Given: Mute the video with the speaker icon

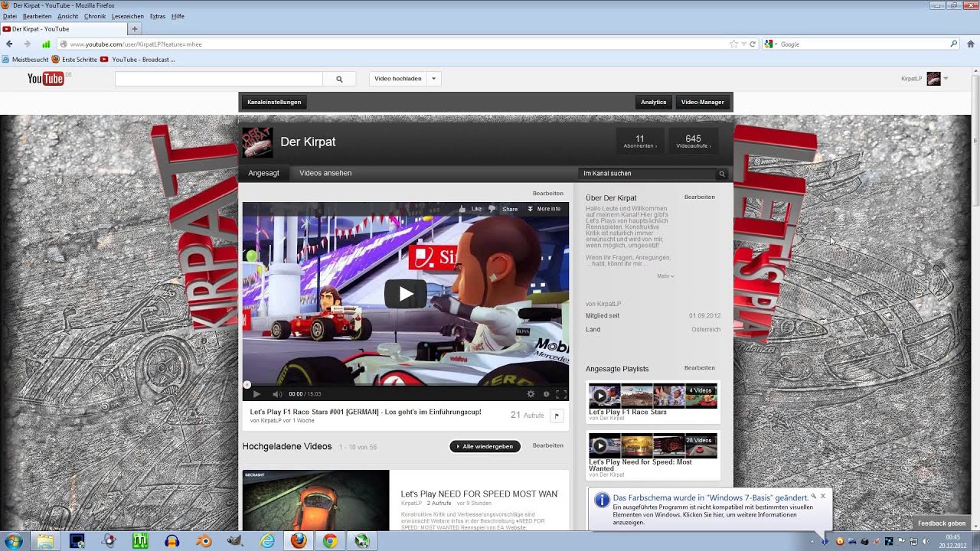Looking at the screenshot, I should click(x=277, y=394).
